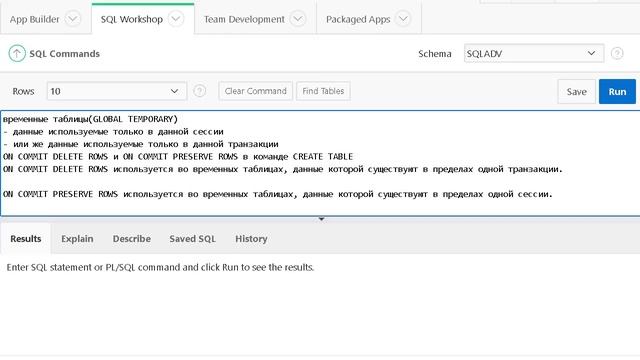Click the Clear Command button
The width and height of the screenshot is (640, 360).
[x=256, y=91]
